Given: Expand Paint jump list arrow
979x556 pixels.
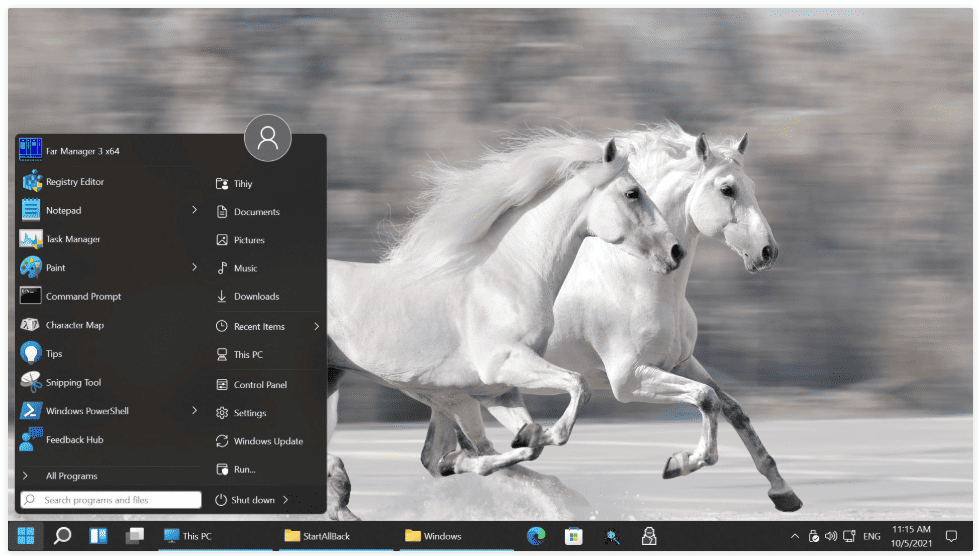Looking at the screenshot, I should 194,267.
